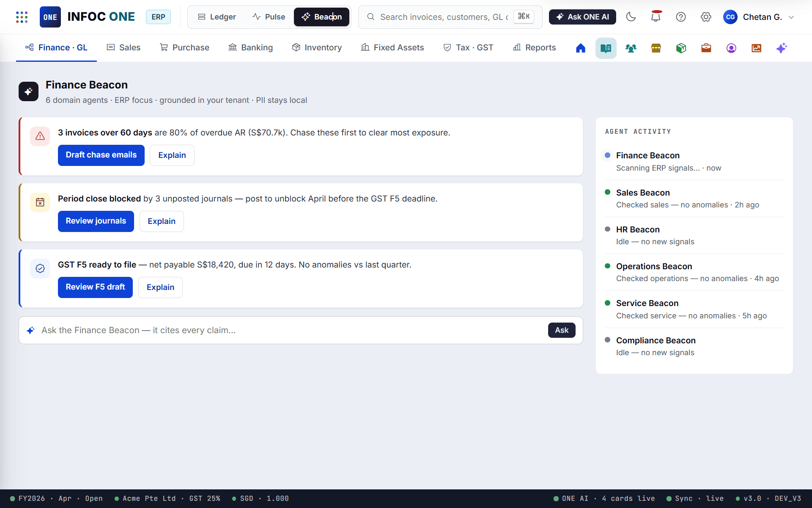The width and height of the screenshot is (812, 508).
Task: Explain the period close blocked alert
Action: click(162, 221)
